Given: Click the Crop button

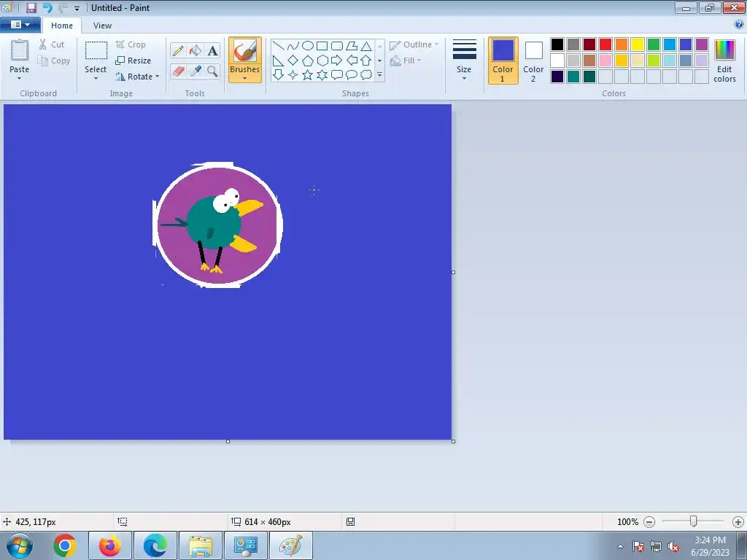Looking at the screenshot, I should (x=131, y=44).
